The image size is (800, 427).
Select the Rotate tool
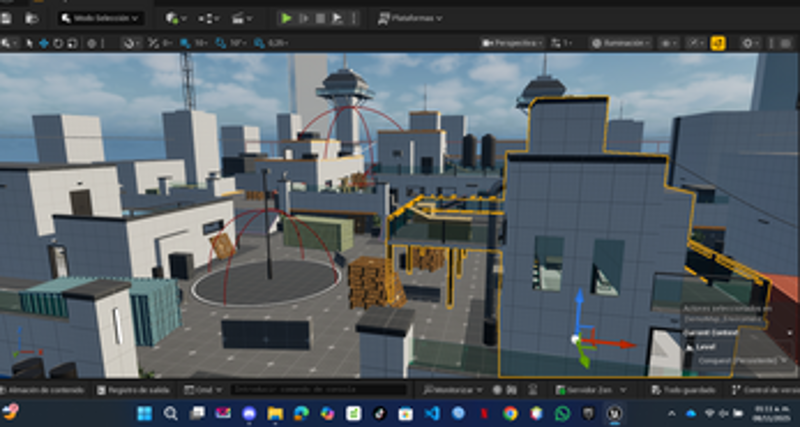click(x=58, y=43)
